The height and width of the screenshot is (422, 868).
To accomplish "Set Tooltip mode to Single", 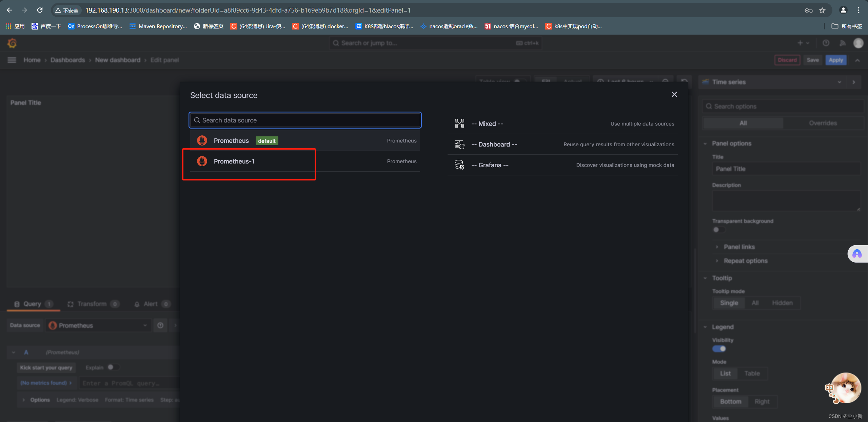I will pyautogui.click(x=729, y=303).
